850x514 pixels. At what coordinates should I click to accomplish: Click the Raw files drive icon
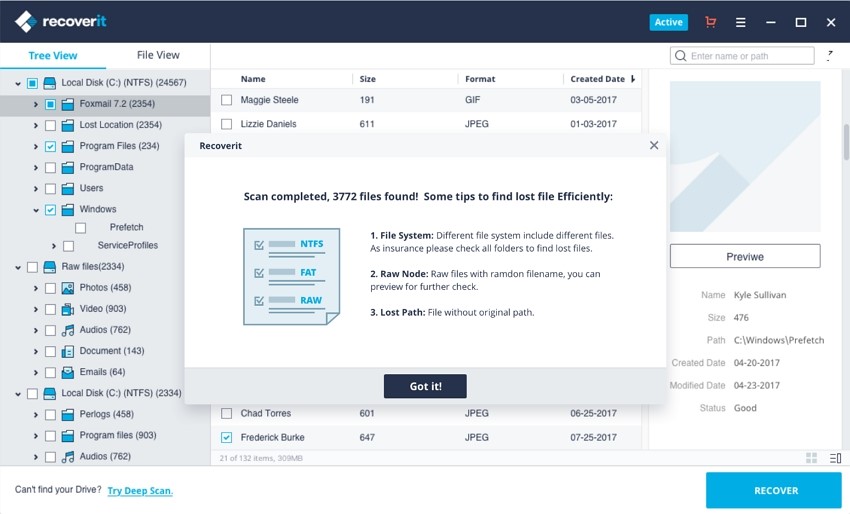(49, 267)
